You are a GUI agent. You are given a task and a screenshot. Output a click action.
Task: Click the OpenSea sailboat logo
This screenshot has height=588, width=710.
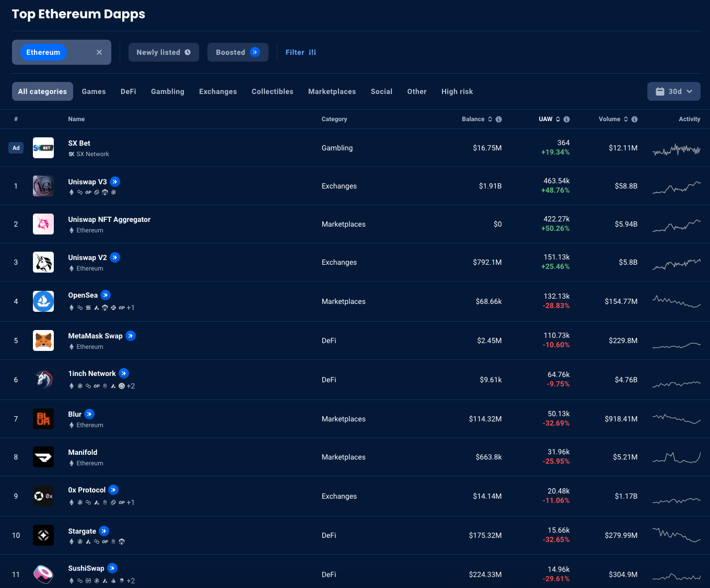[43, 301]
